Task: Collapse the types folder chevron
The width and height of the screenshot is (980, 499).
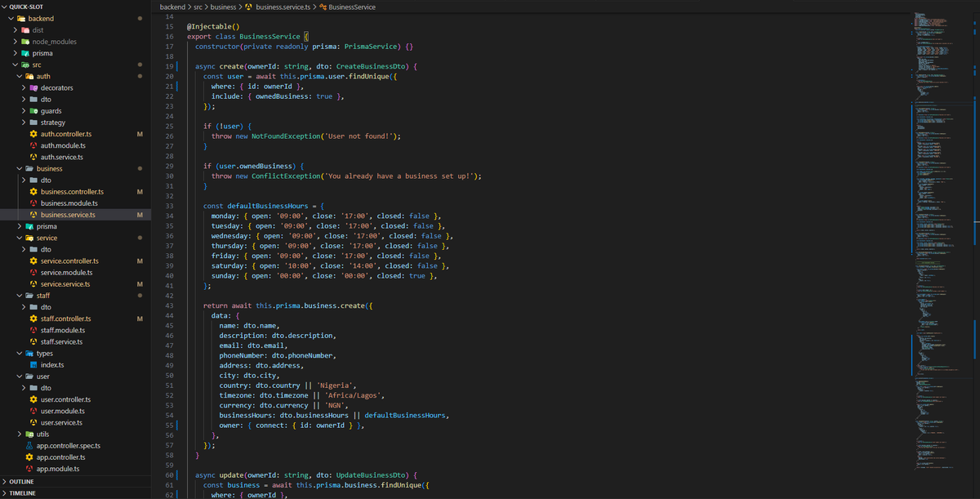Action: (19, 354)
